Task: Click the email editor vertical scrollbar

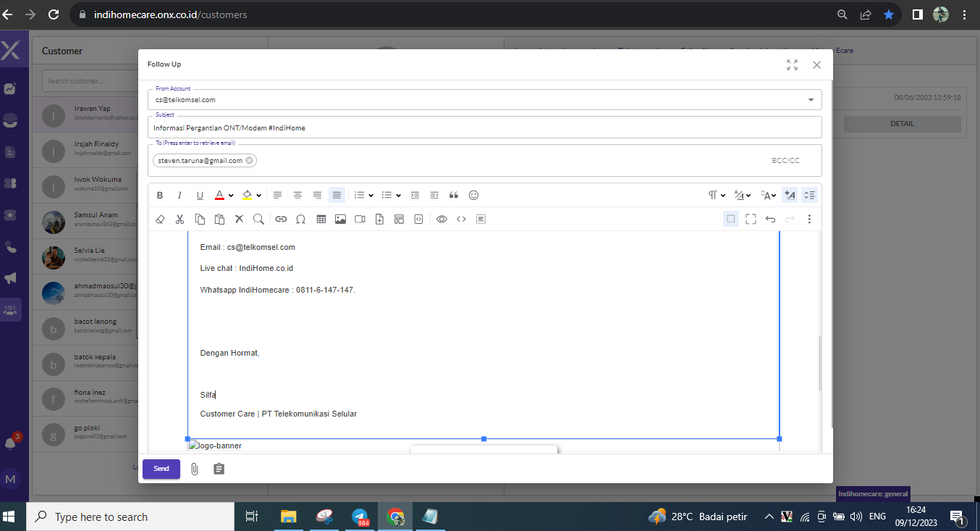Action: pyautogui.click(x=819, y=364)
